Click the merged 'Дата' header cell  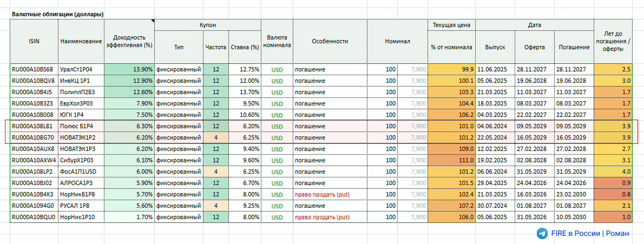pyautogui.click(x=535, y=25)
